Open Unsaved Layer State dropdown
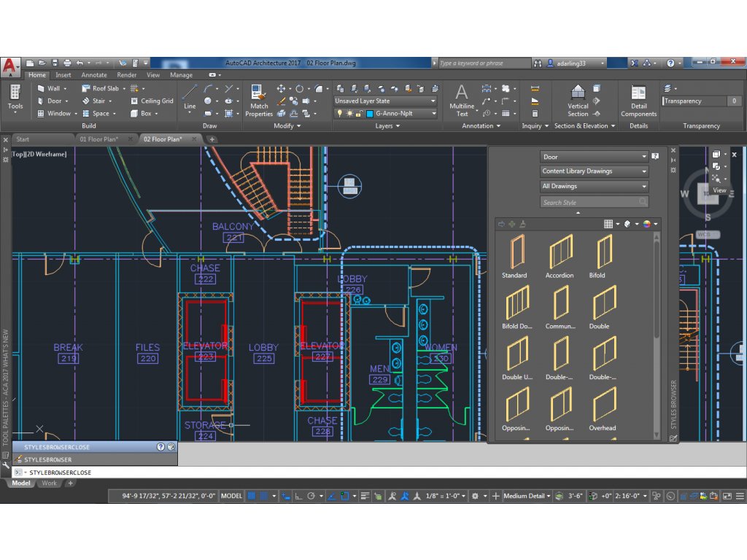The image size is (747, 560). tap(385, 101)
